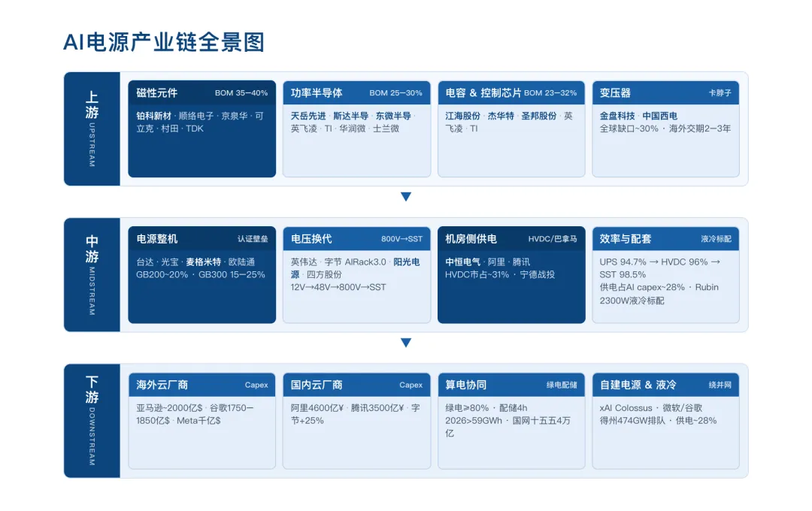Viewport: 812px width, 511px height.
Task: Open the 算电协同 card header
Action: pyautogui.click(x=511, y=385)
